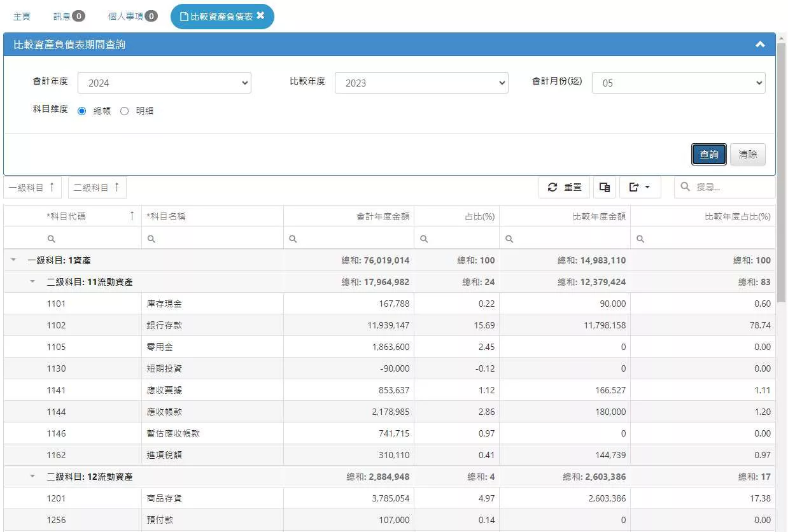Screen dimensions: 788x532
Task: Click the amount -90,000 cell
Action: pos(349,368)
